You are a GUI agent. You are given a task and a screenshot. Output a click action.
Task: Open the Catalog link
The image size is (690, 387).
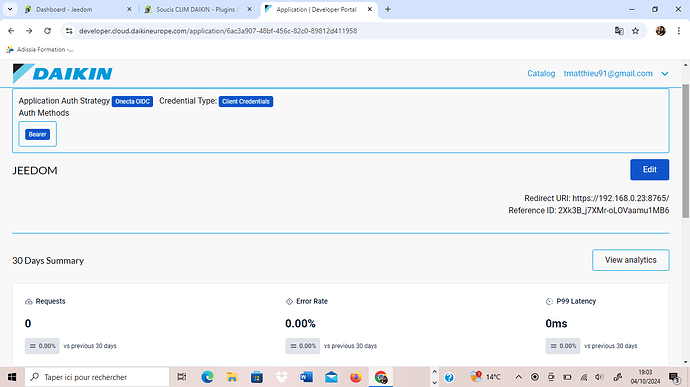[x=541, y=74]
